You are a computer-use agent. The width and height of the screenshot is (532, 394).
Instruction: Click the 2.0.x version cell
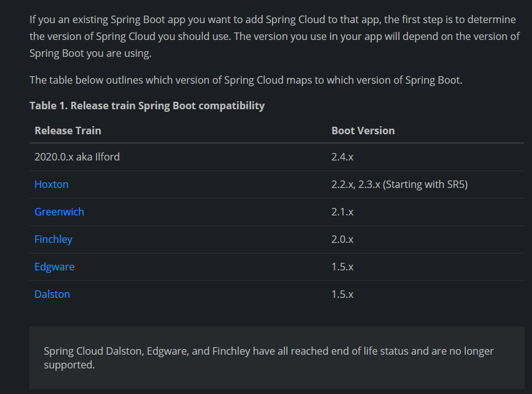pos(342,239)
